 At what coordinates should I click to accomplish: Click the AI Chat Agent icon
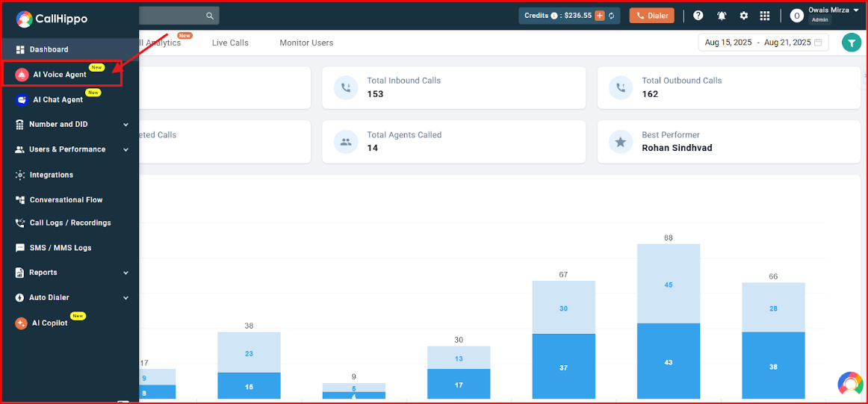(22, 100)
